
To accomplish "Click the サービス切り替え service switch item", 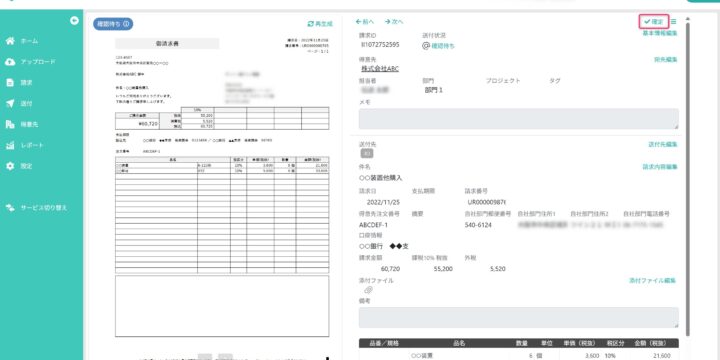I will (x=37, y=208).
